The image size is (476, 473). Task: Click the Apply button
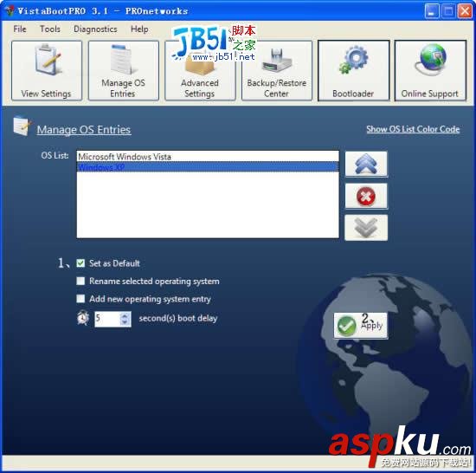coord(360,326)
